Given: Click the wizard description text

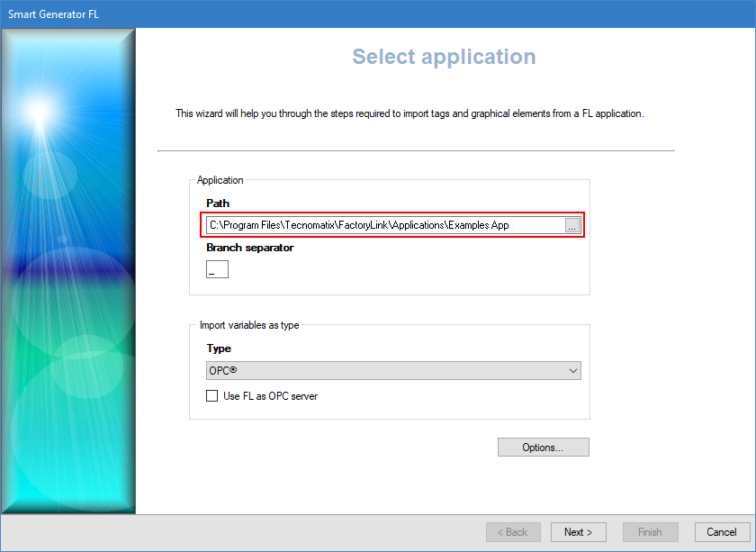Looking at the screenshot, I should (x=409, y=113).
